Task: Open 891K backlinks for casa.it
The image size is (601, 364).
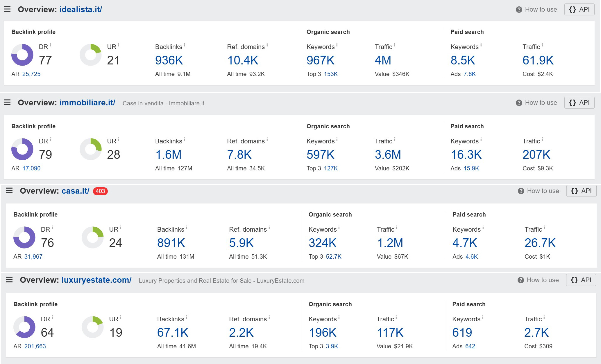Action: tap(171, 243)
